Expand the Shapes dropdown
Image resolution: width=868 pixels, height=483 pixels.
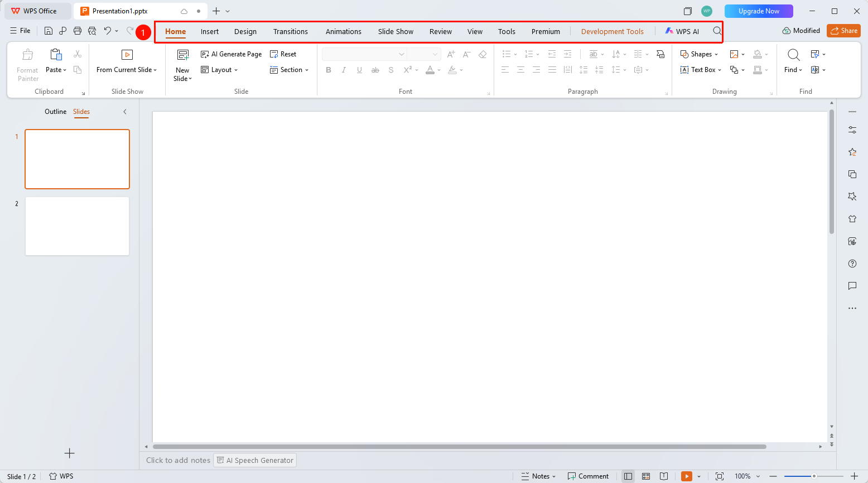700,54
